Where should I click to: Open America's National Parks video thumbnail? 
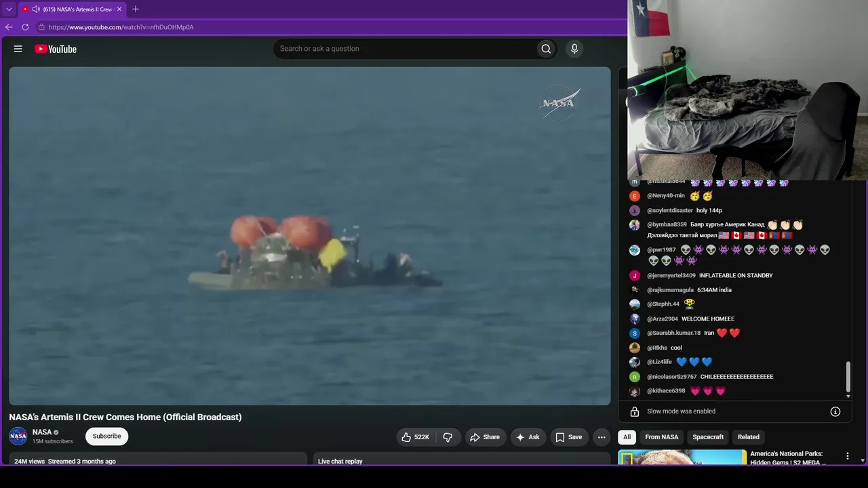[x=682, y=457]
